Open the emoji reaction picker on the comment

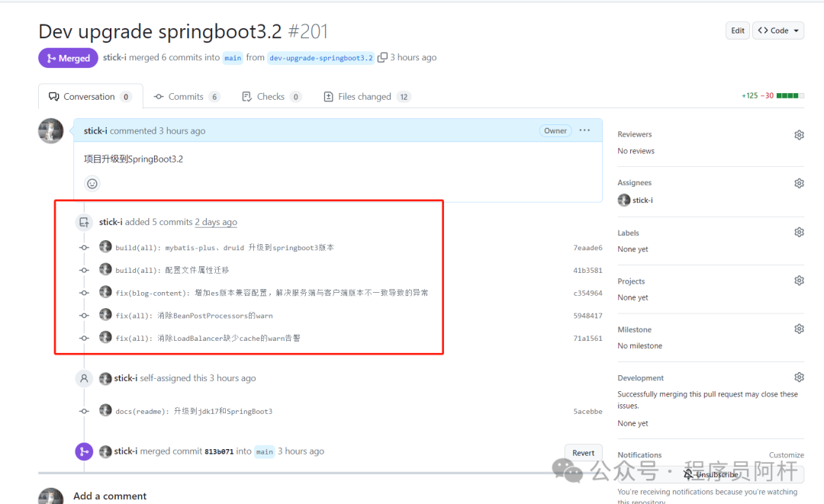coord(92,183)
